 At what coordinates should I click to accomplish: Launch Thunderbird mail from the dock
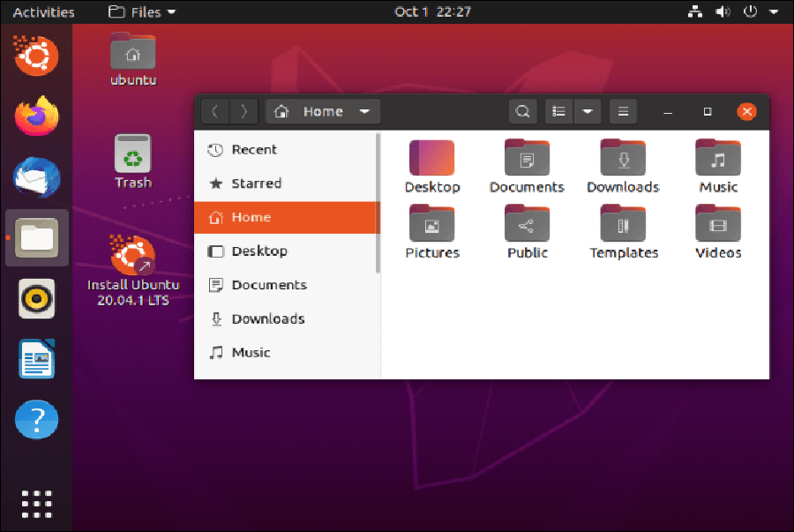(x=36, y=177)
